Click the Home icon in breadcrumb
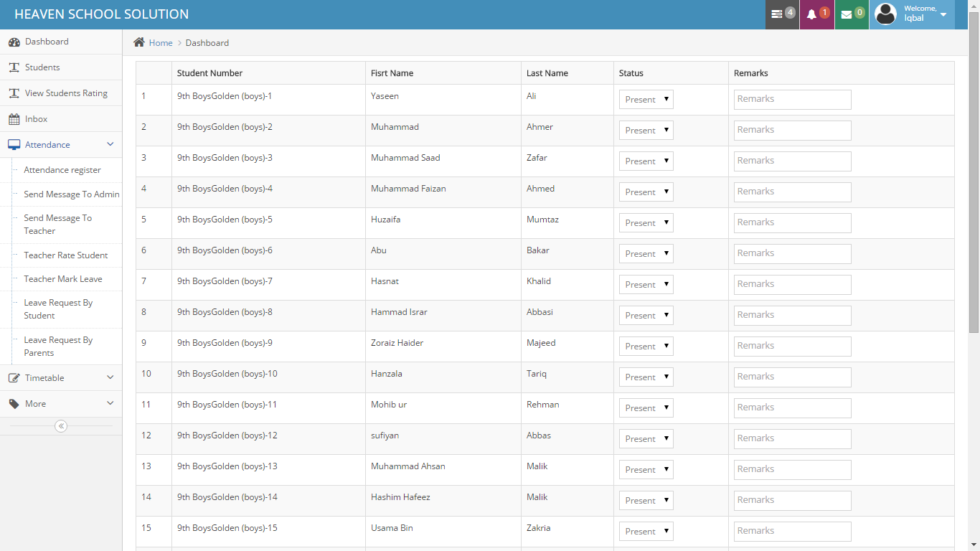Viewport: 980px width, 551px height. click(139, 42)
